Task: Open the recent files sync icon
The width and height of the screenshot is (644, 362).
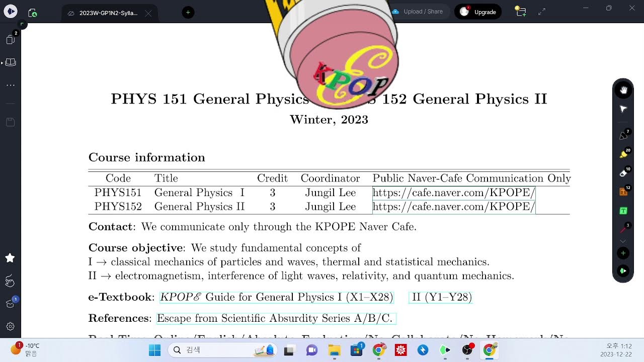Action: pos(33,13)
